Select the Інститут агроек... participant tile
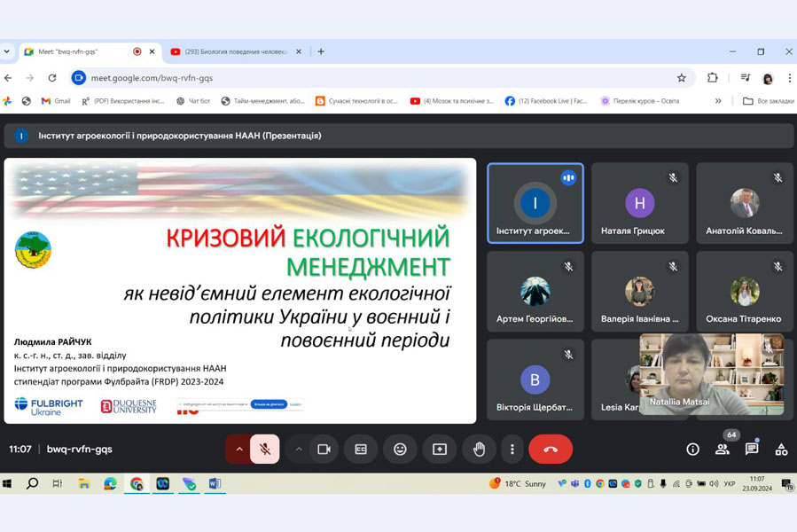 pyautogui.click(x=535, y=203)
